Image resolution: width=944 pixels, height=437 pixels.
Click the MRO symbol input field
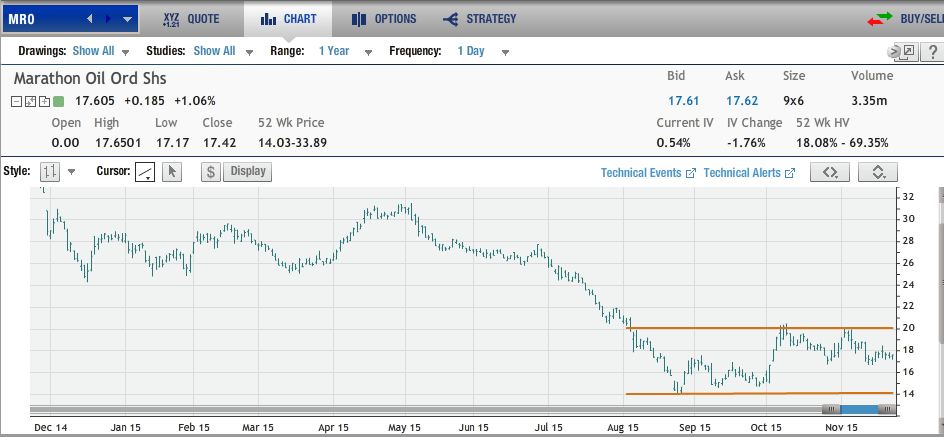pyautogui.click(x=38, y=19)
